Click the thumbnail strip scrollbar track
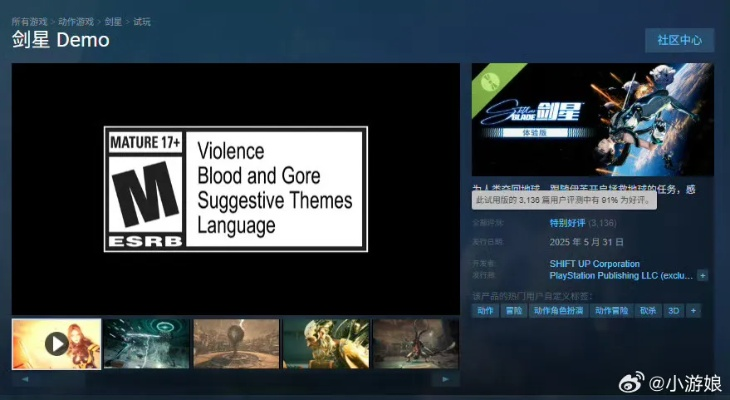730x400 pixels. tap(235, 379)
